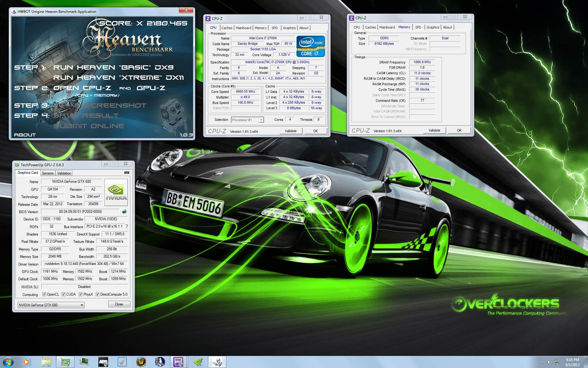588x368 pixels.
Task: Click OK in the CPU-Z Memory window
Action: (459, 130)
